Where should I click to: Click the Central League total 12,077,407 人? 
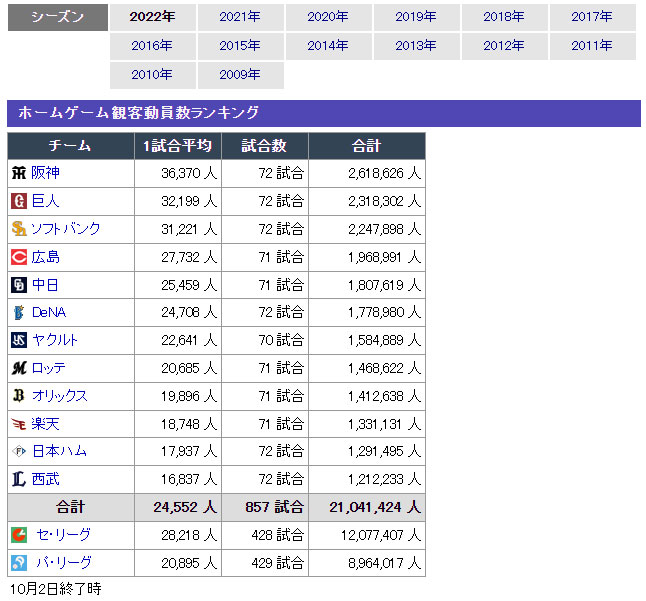click(x=381, y=535)
